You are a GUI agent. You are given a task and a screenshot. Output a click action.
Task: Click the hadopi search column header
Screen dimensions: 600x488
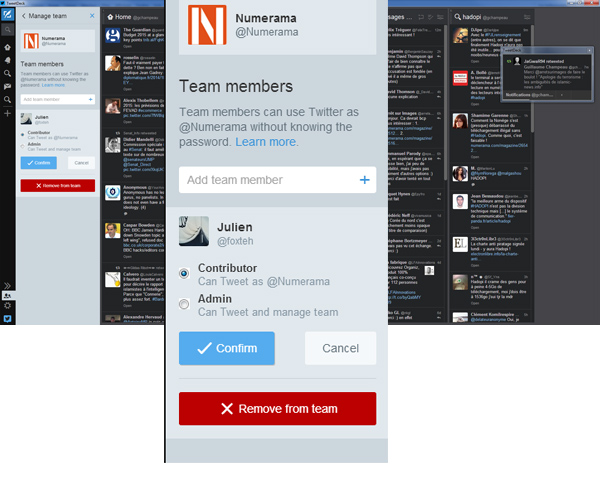470,17
